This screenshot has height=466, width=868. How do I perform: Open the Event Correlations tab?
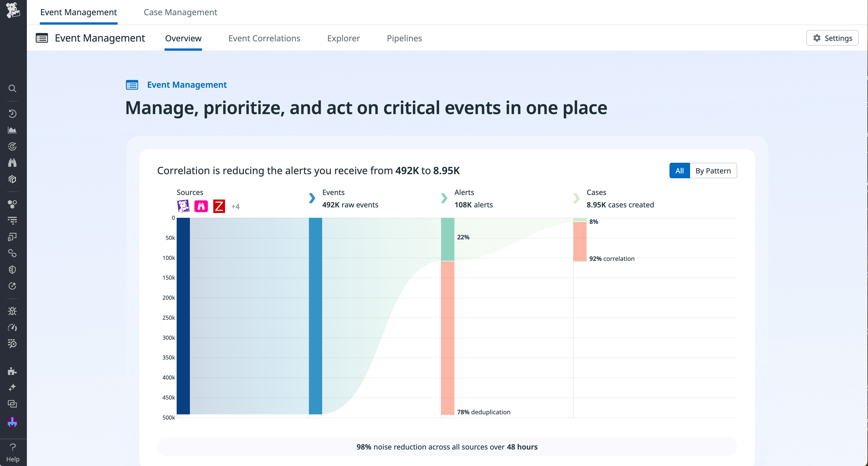264,38
